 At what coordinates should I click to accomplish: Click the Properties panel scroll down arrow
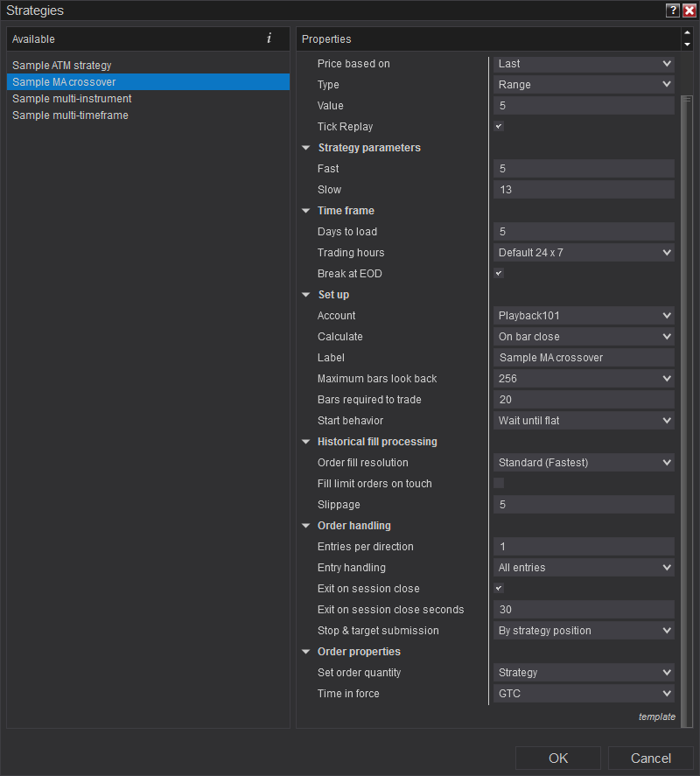point(687,45)
